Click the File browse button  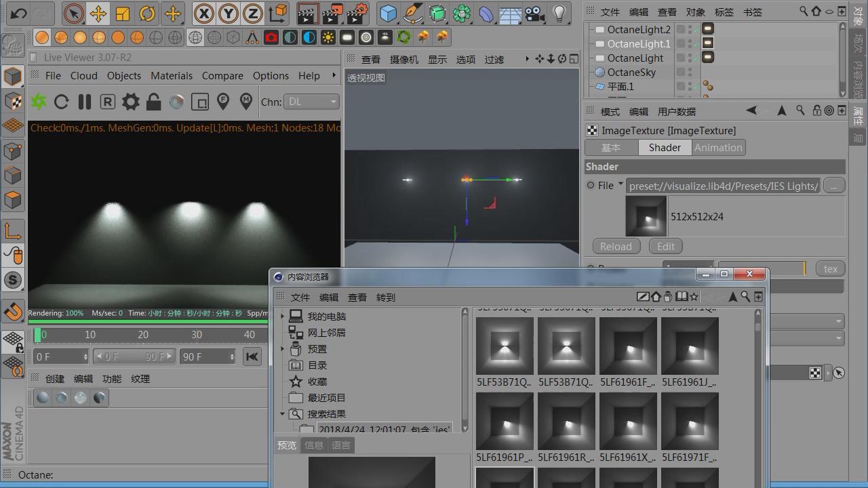pyautogui.click(x=834, y=185)
